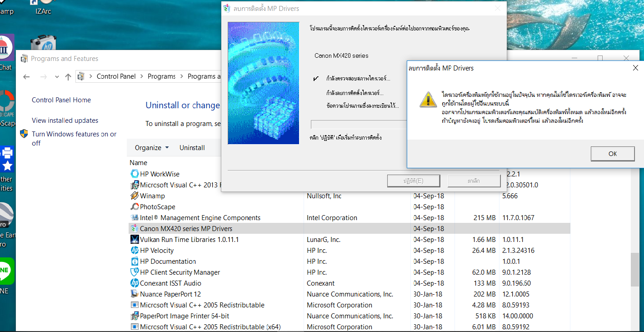This screenshot has height=332, width=644.
Task: Select the HP Documentation icon
Action: pyautogui.click(x=135, y=261)
